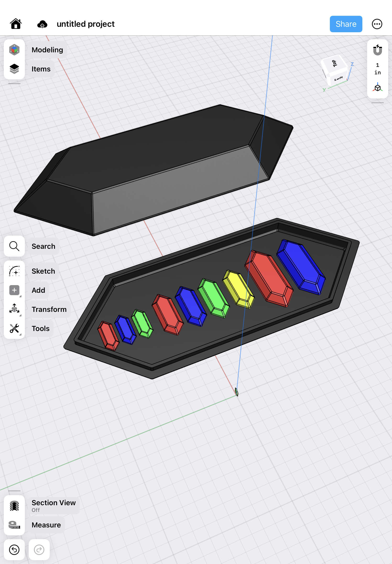This screenshot has width=392, height=564.
Task: Undo the last action
Action: point(14,549)
